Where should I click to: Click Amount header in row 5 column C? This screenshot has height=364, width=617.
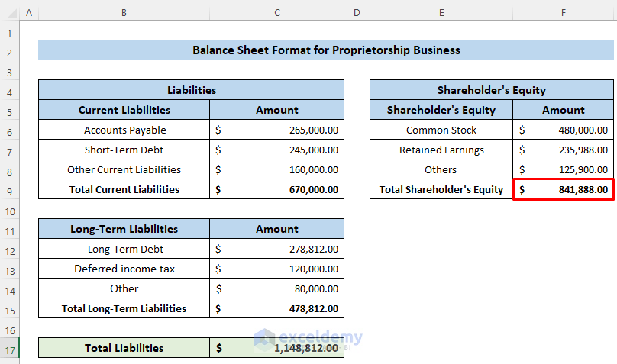tap(277, 110)
